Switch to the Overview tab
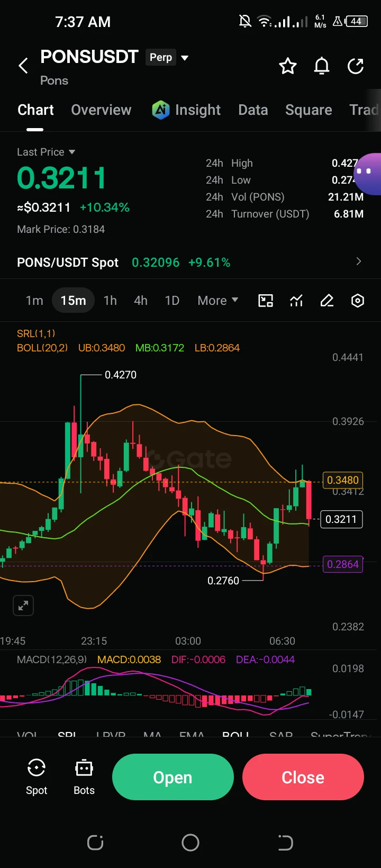Image resolution: width=381 pixels, height=868 pixels. (101, 110)
